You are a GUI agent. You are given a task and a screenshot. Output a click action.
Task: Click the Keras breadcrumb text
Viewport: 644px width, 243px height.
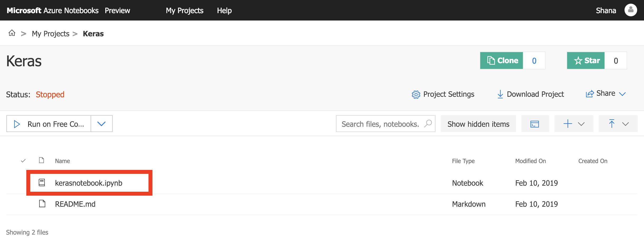pos(93,34)
